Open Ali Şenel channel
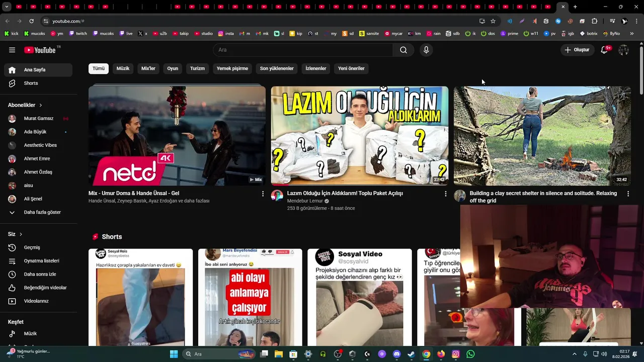The width and height of the screenshot is (644, 362). point(38,199)
